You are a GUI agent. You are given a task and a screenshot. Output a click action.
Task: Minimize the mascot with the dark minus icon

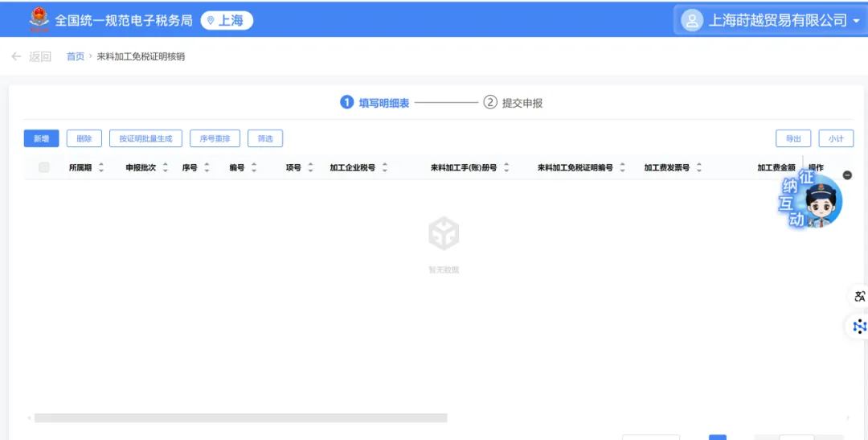(847, 175)
